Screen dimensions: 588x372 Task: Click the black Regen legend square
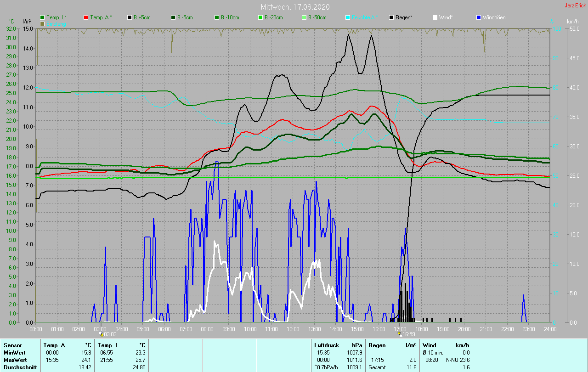click(x=391, y=17)
